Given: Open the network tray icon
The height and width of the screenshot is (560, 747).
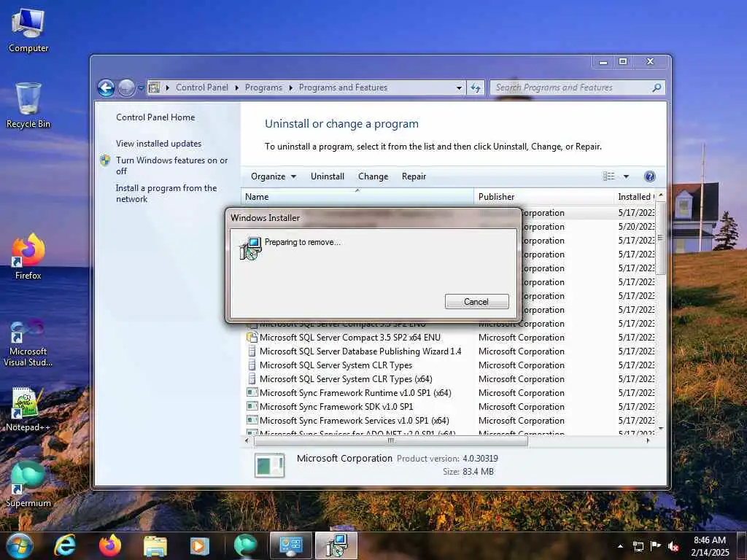Looking at the screenshot, I should (x=638, y=546).
